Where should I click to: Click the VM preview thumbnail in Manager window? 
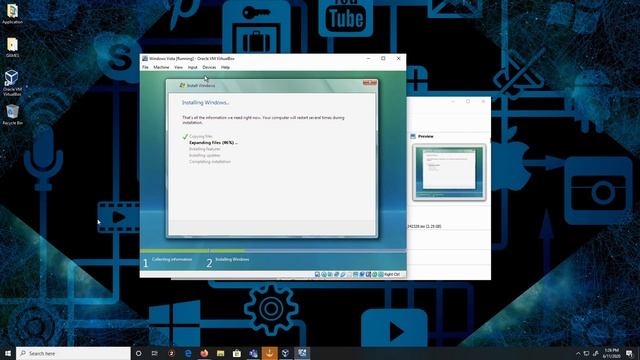coord(449,172)
